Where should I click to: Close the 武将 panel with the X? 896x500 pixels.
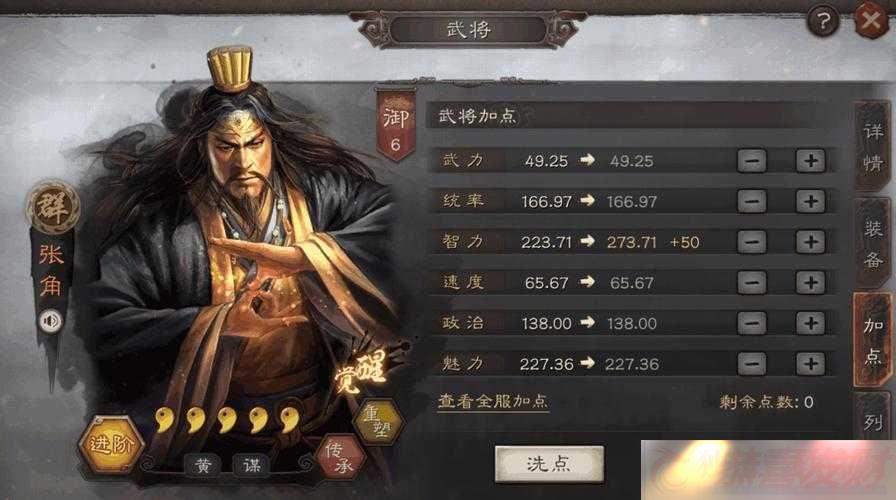[871, 21]
